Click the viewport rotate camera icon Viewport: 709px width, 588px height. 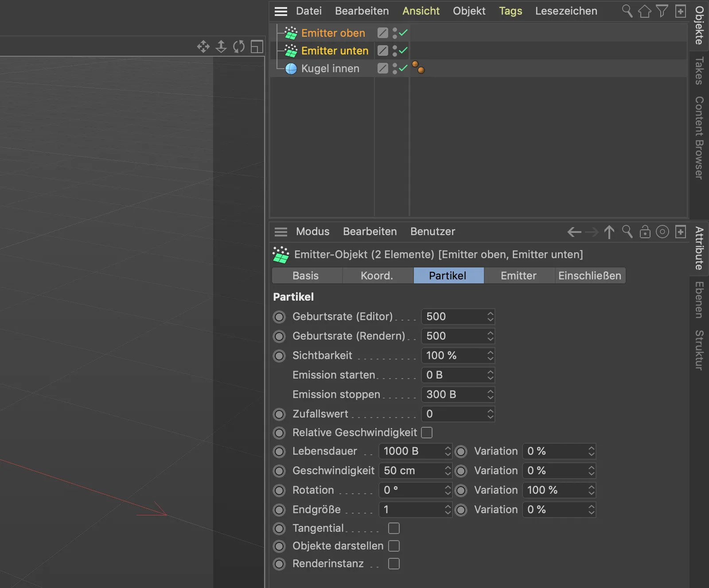click(239, 46)
